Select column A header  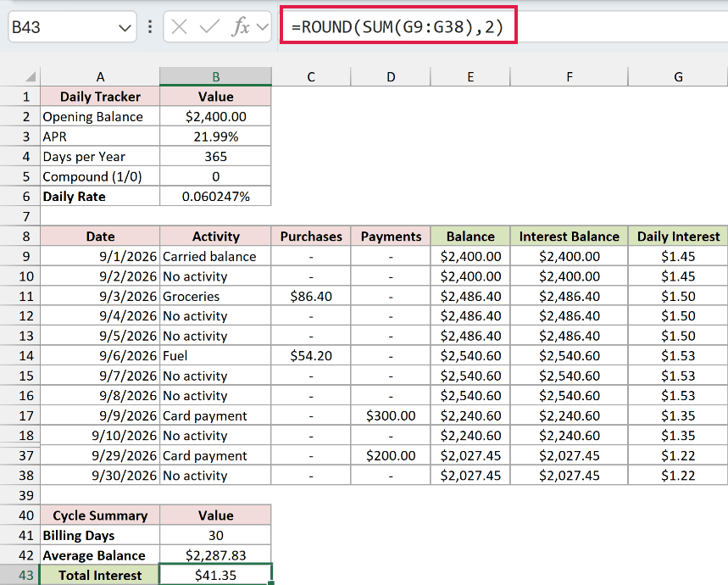(x=100, y=77)
